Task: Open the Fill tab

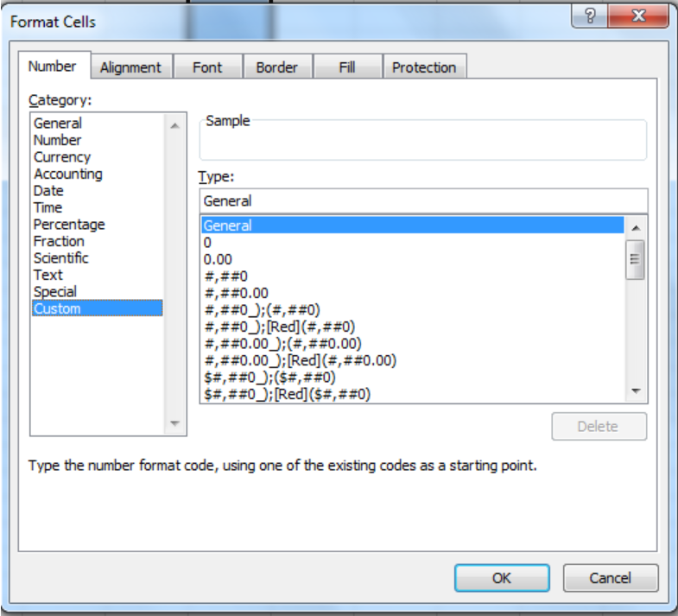Action: pyautogui.click(x=347, y=67)
